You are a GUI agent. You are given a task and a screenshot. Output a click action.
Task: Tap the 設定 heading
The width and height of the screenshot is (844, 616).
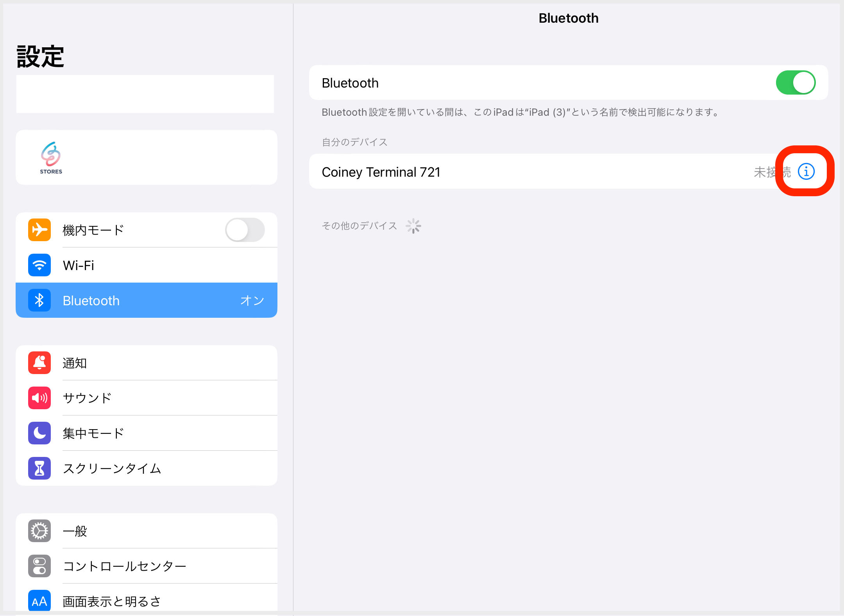tap(40, 56)
